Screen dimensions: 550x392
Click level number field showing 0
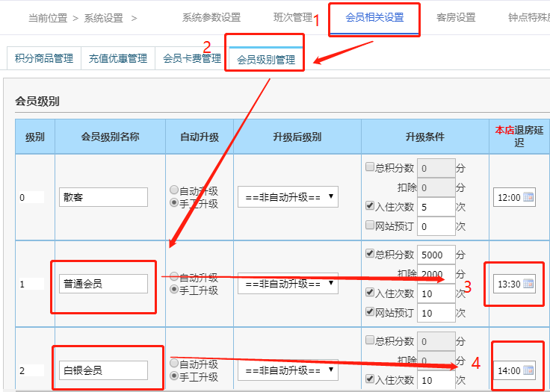tap(31, 197)
